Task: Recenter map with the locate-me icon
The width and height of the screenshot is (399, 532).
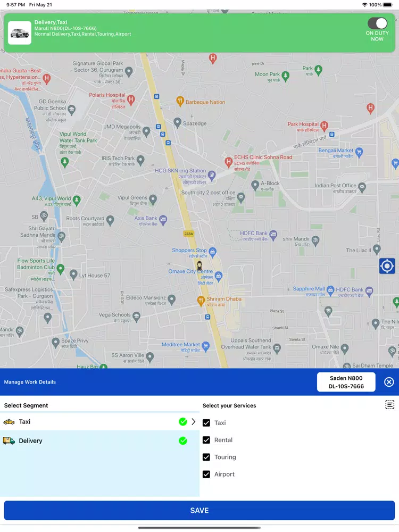Action: [x=387, y=266]
